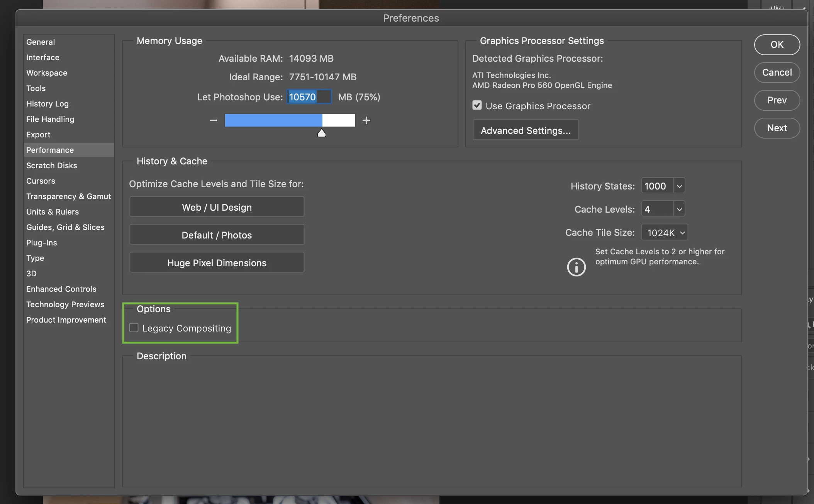
Task: Cancel the Preferences dialog
Action: (777, 73)
